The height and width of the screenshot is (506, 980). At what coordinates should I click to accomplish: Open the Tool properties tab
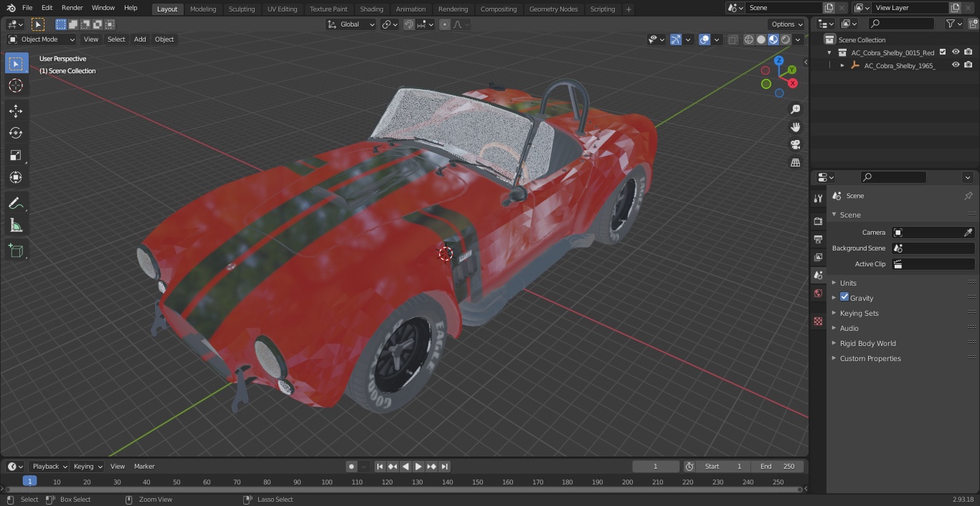818,198
